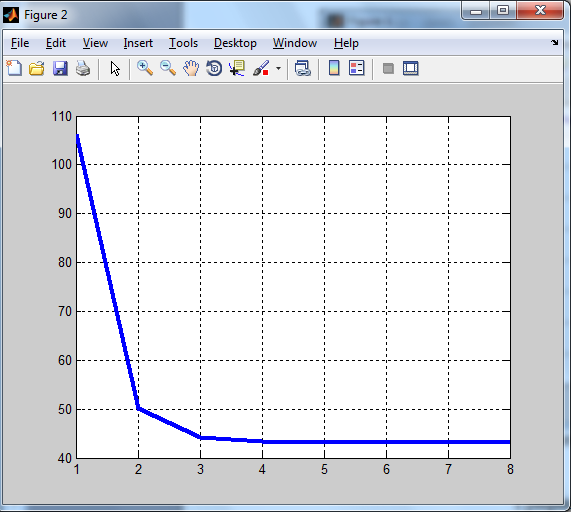Dock the figure using the menu bar arrow
The image size is (571, 512).
555,43
